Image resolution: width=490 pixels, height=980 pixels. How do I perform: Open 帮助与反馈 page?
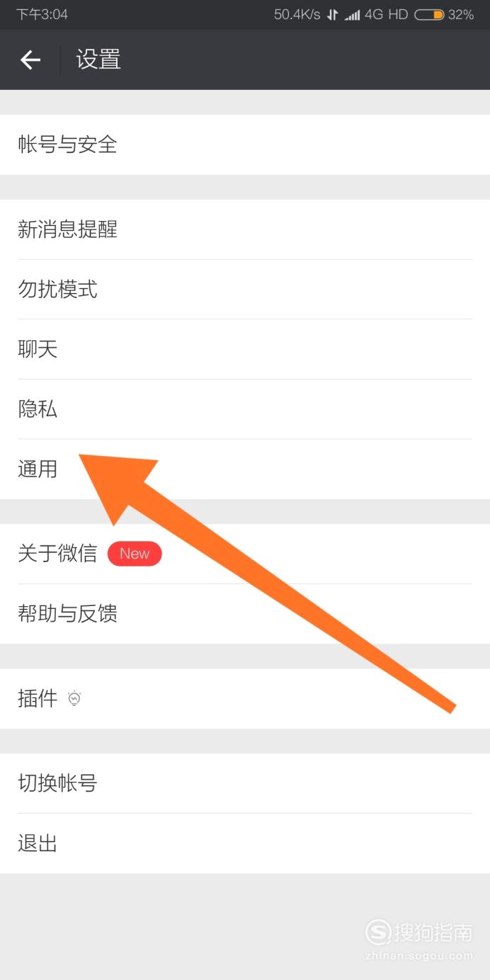pyautogui.click(x=245, y=614)
